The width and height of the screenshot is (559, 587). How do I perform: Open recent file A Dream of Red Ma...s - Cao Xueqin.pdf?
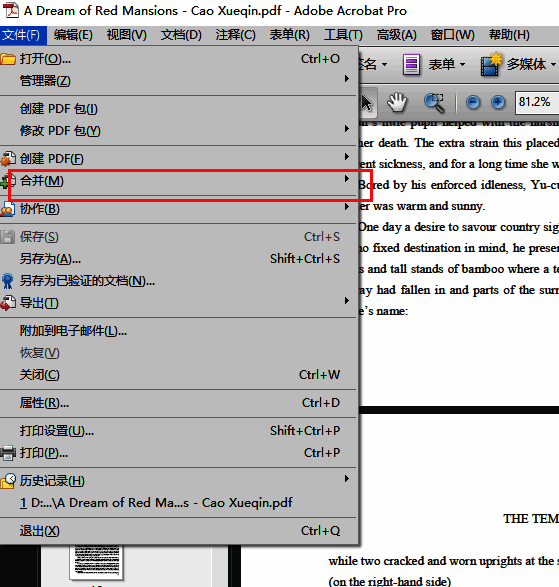(178, 503)
